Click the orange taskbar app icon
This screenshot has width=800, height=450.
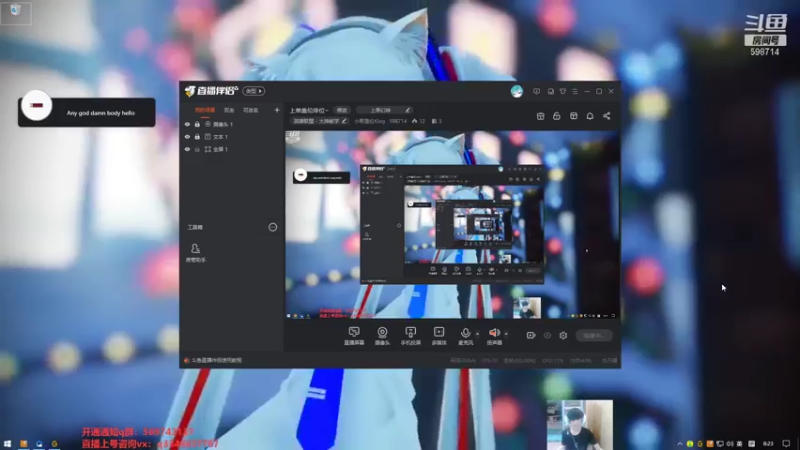pyautogui.click(x=23, y=444)
